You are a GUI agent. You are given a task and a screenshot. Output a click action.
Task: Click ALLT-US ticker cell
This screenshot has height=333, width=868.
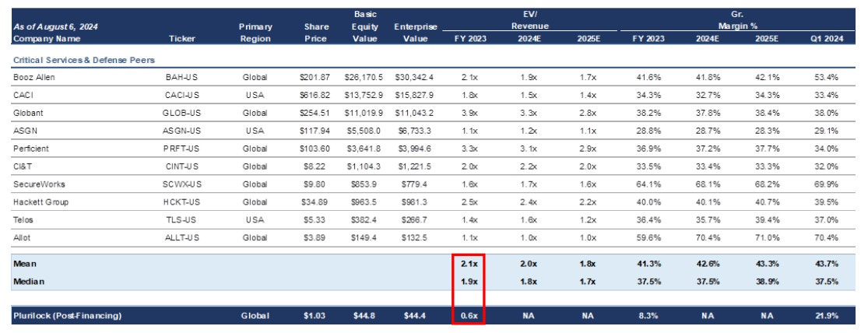click(x=181, y=237)
